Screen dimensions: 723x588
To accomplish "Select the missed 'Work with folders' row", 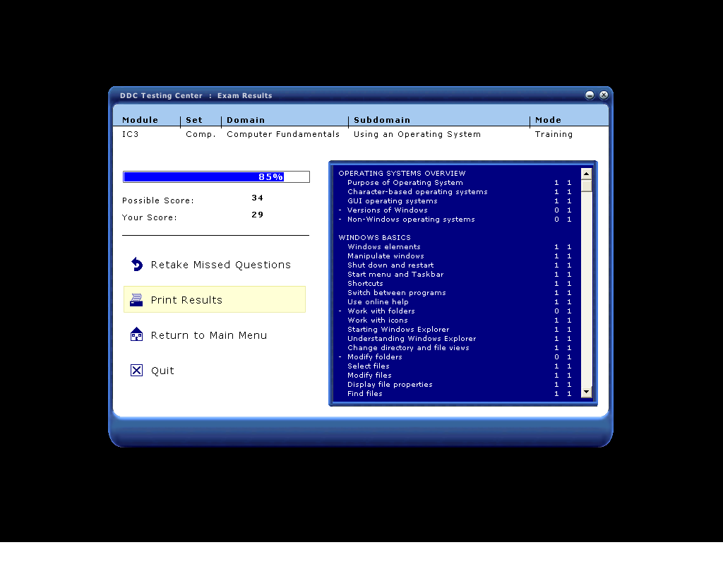I will coord(455,311).
